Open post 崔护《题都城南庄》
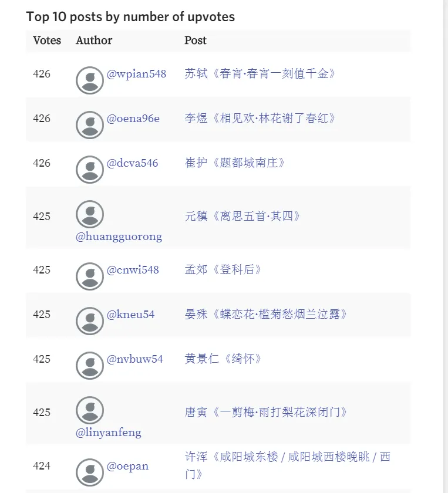This screenshot has height=493, width=448. point(234,163)
